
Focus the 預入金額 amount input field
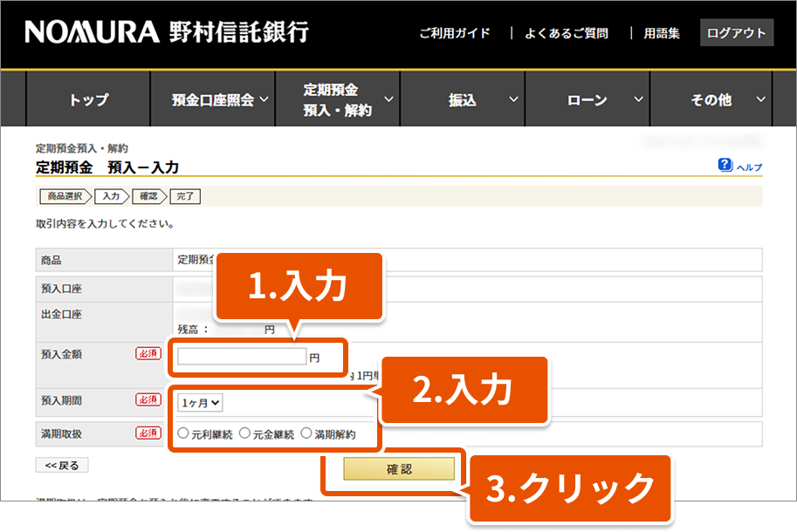242,357
